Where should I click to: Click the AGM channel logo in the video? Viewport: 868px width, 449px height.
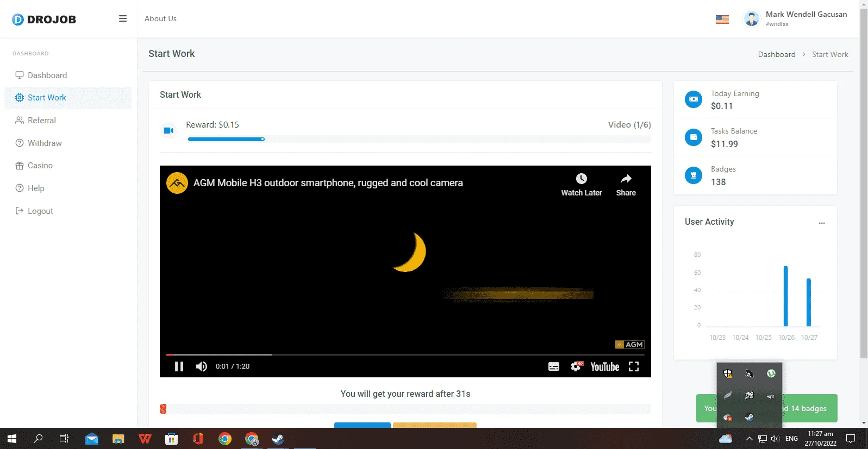[x=177, y=183]
